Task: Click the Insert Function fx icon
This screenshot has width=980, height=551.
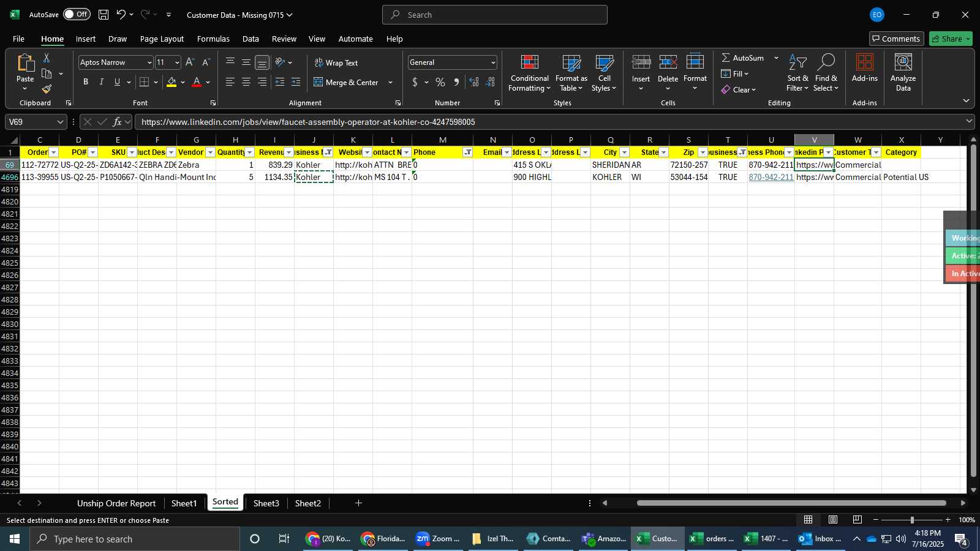Action: pyautogui.click(x=117, y=122)
